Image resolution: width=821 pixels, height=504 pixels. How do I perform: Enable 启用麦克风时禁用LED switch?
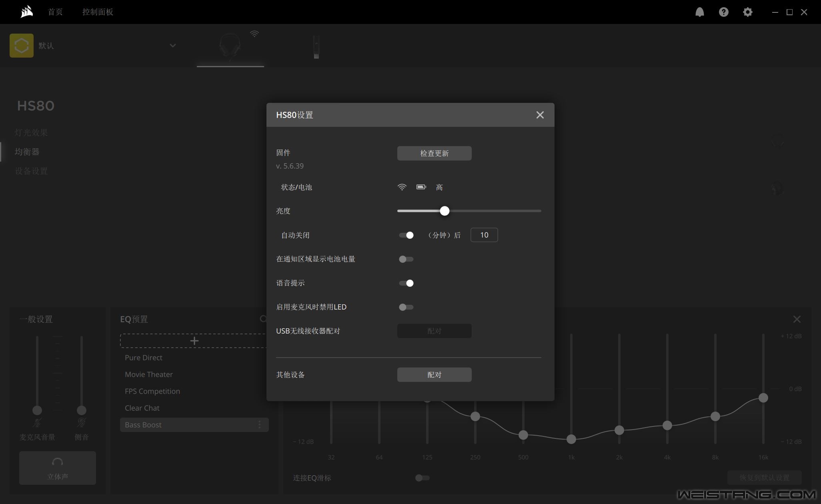pos(406,307)
